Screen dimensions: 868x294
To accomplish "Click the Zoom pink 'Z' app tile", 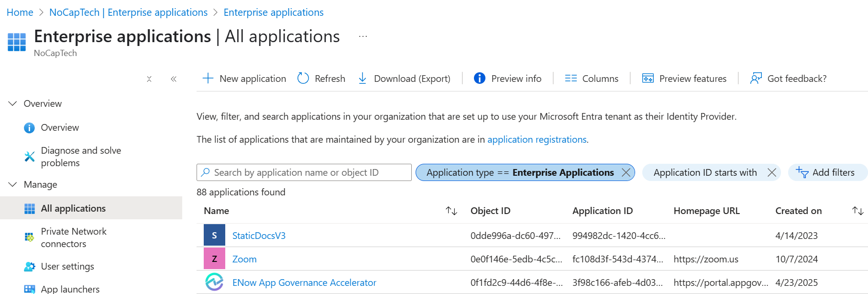I will click(214, 259).
